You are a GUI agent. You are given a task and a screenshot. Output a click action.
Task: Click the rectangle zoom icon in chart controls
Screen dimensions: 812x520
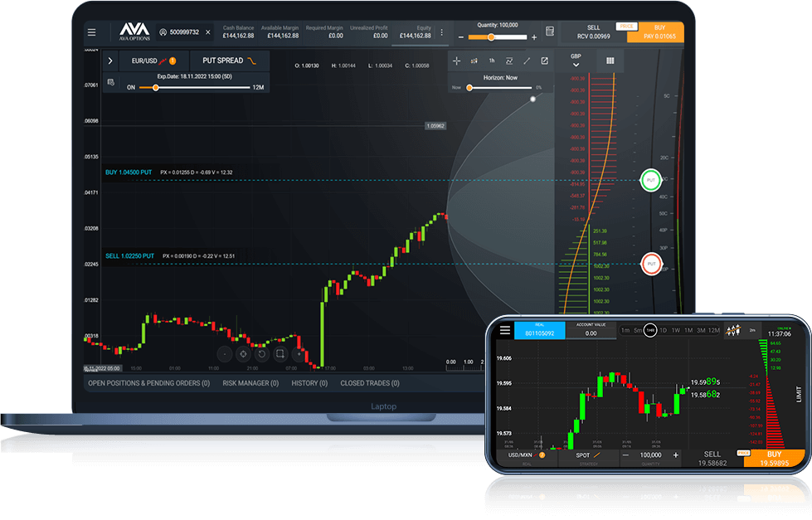coord(279,353)
